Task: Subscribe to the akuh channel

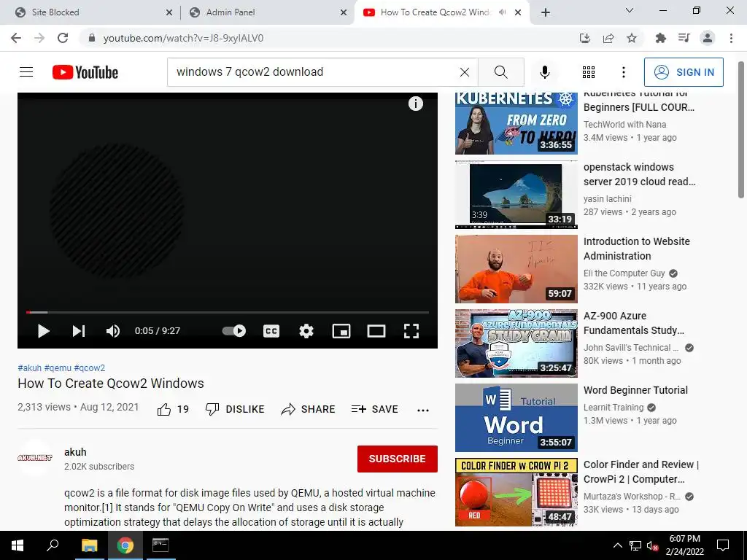Action: (398, 459)
